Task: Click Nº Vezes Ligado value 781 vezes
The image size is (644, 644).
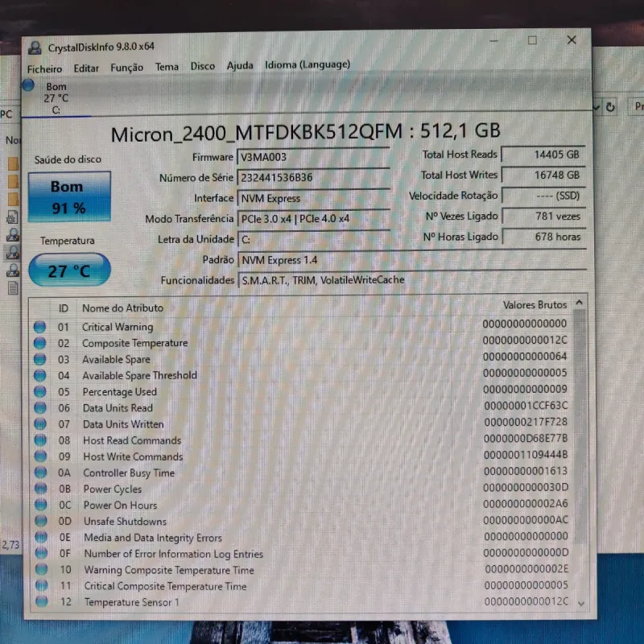Action: tap(545, 216)
